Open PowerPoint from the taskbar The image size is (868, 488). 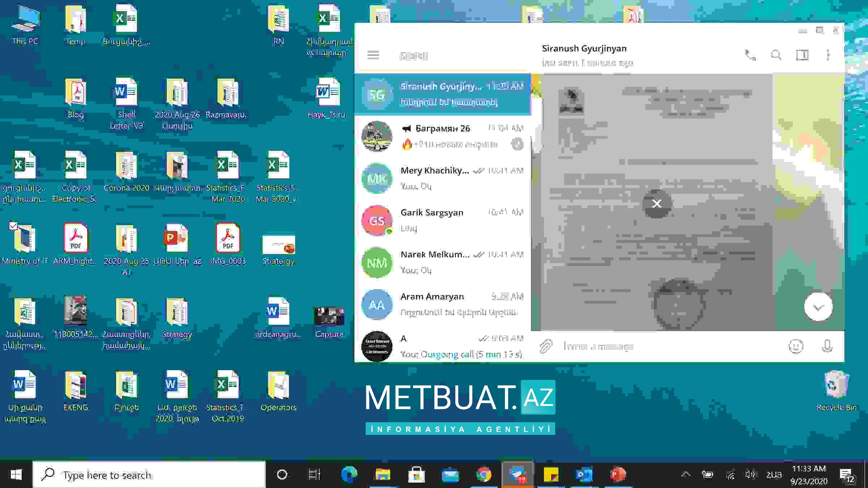coord(618,475)
